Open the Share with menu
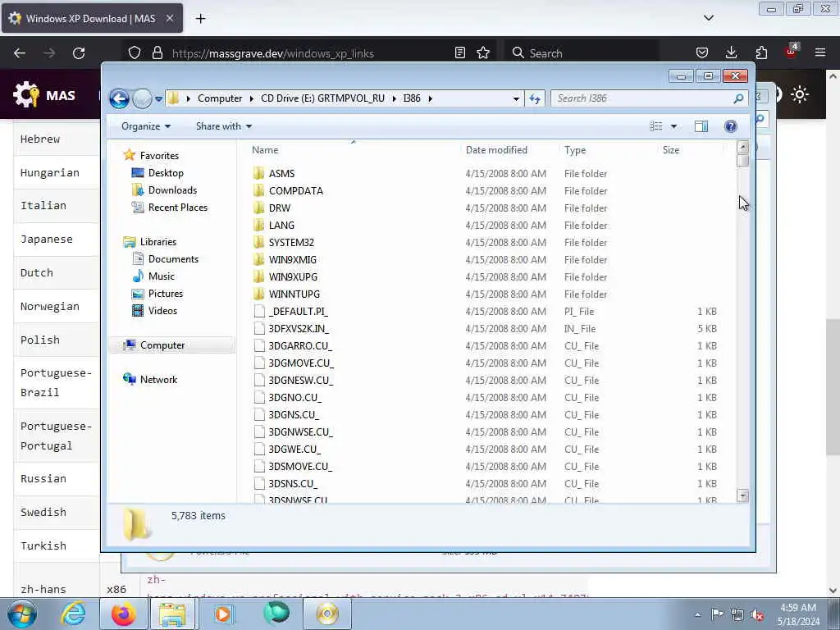This screenshot has width=840, height=630. coord(223,126)
